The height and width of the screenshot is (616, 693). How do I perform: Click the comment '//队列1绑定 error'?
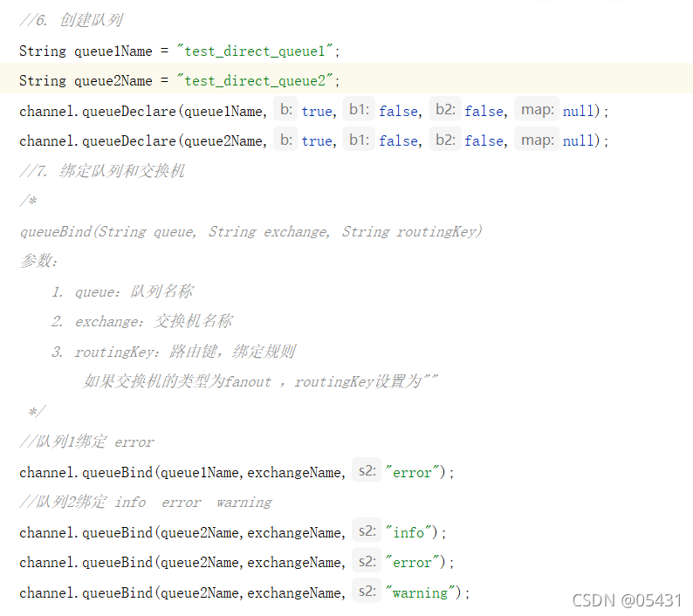[x=86, y=441]
